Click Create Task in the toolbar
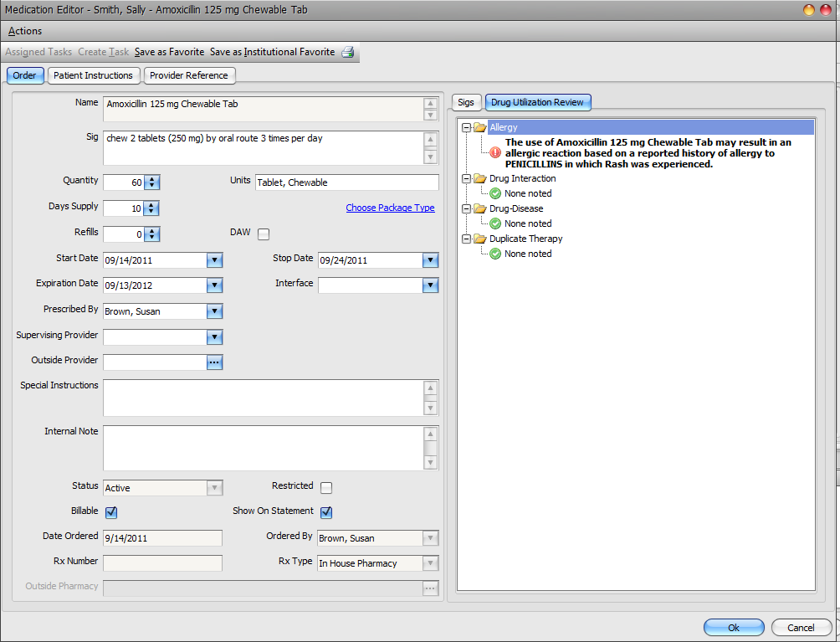840x642 pixels. pyautogui.click(x=104, y=52)
